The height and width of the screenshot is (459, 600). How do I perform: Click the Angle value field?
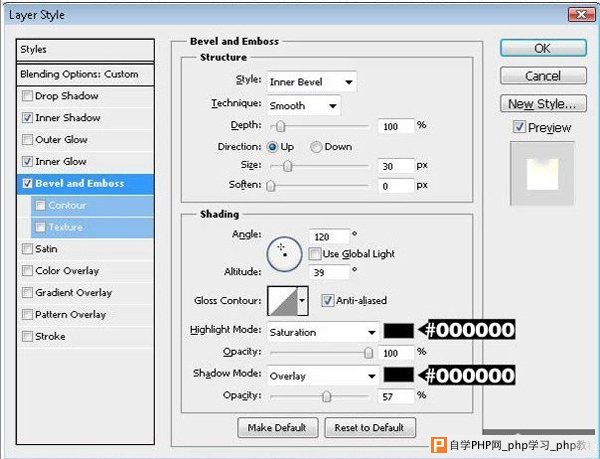tap(329, 237)
